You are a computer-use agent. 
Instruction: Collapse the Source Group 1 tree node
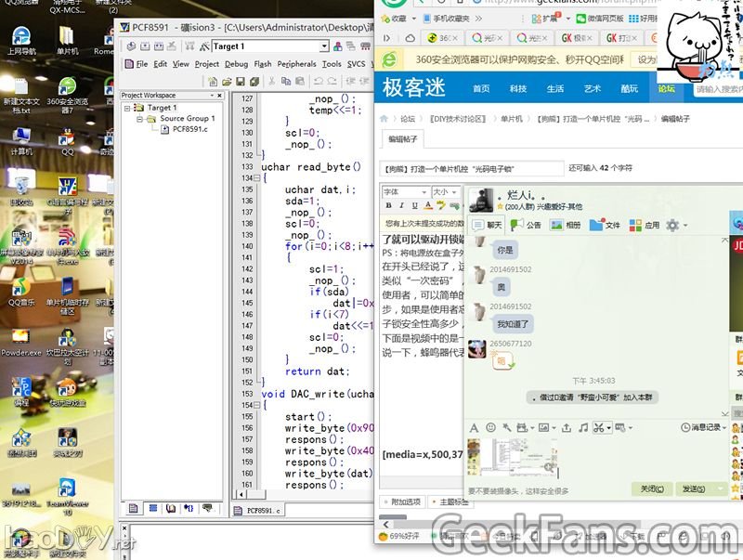click(x=139, y=119)
